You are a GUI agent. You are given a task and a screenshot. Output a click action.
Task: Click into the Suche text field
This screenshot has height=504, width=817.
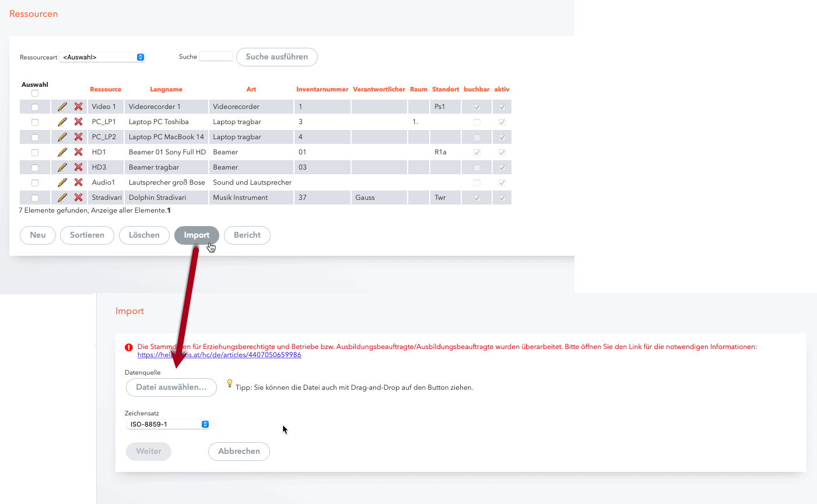(x=216, y=57)
